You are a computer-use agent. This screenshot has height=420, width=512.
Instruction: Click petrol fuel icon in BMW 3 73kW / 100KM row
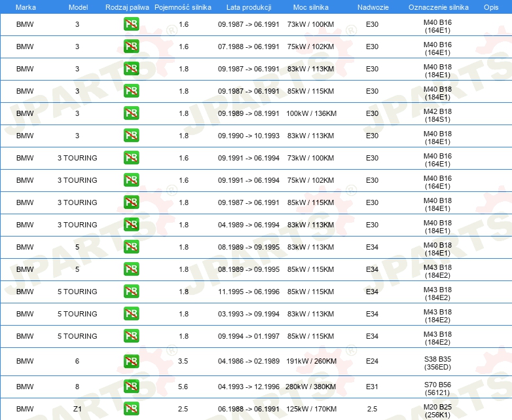pos(131,24)
